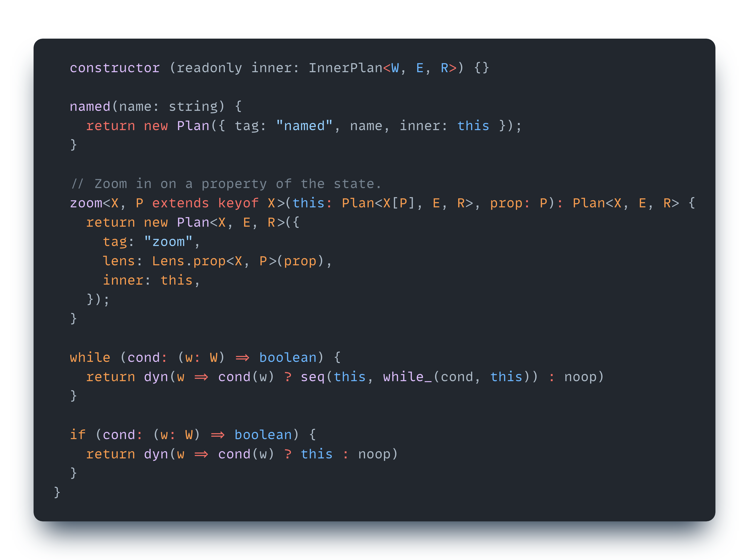Click the keyof keyword
The image size is (749, 560).
pos(238,203)
